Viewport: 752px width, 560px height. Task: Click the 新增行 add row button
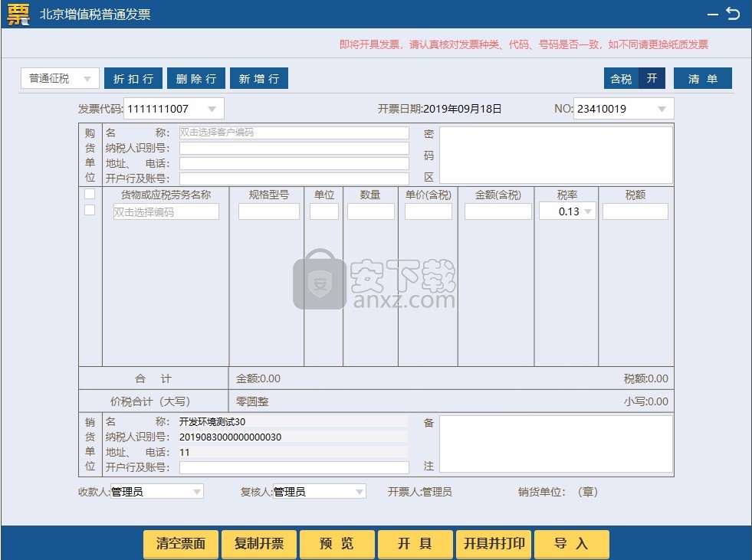point(259,79)
